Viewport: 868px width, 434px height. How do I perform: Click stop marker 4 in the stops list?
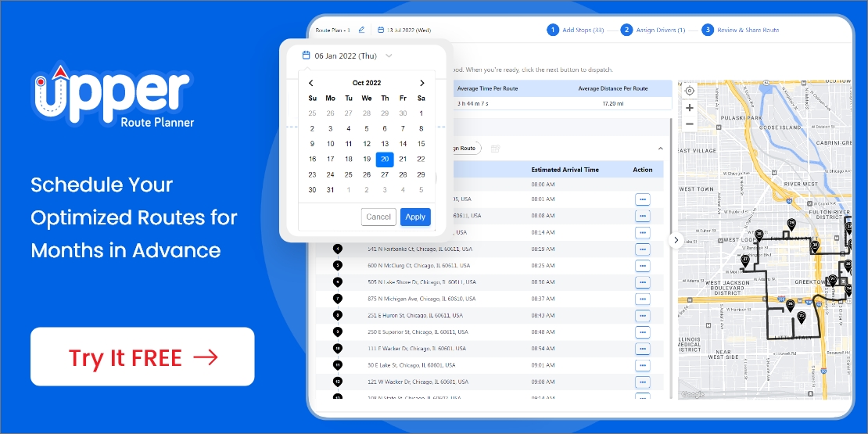click(x=338, y=249)
